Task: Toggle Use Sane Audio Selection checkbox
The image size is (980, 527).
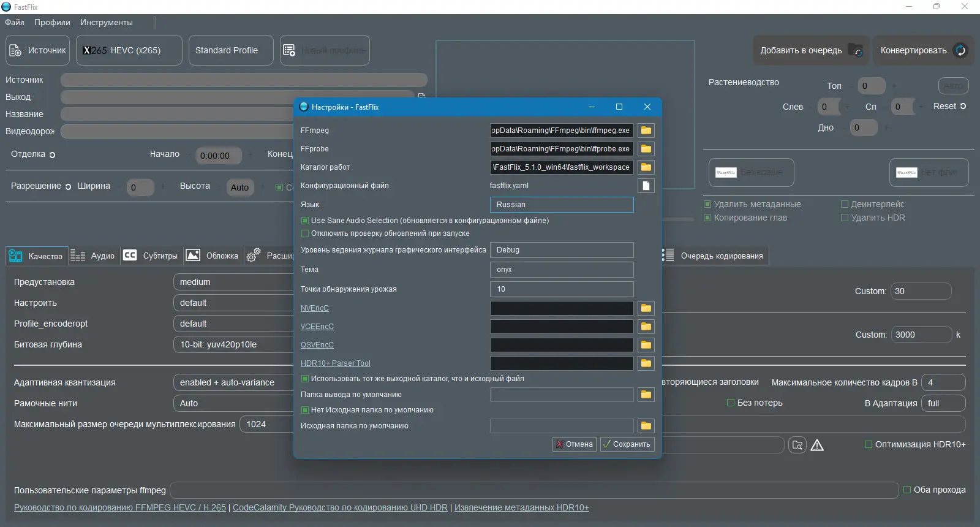Action: [305, 221]
